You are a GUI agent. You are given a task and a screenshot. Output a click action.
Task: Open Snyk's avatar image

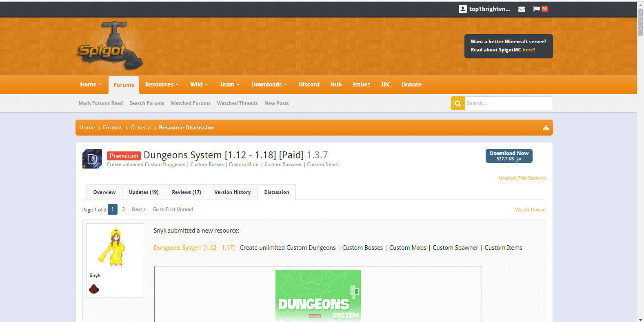point(115,247)
